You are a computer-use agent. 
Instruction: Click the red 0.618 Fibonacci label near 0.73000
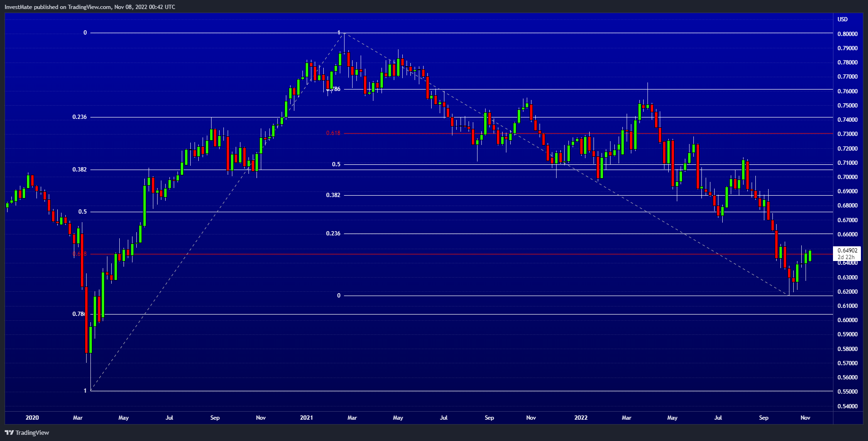pos(333,133)
